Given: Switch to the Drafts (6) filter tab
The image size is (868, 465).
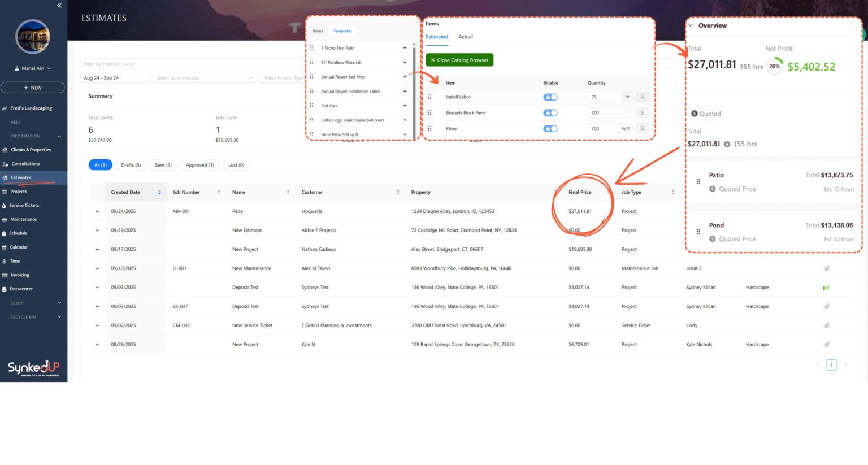Looking at the screenshot, I should [x=131, y=166].
